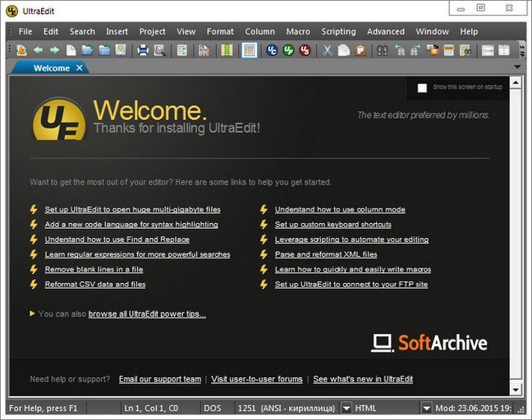Open the Macro menu
Image resolution: width=532 pixels, height=420 pixels.
(x=298, y=31)
